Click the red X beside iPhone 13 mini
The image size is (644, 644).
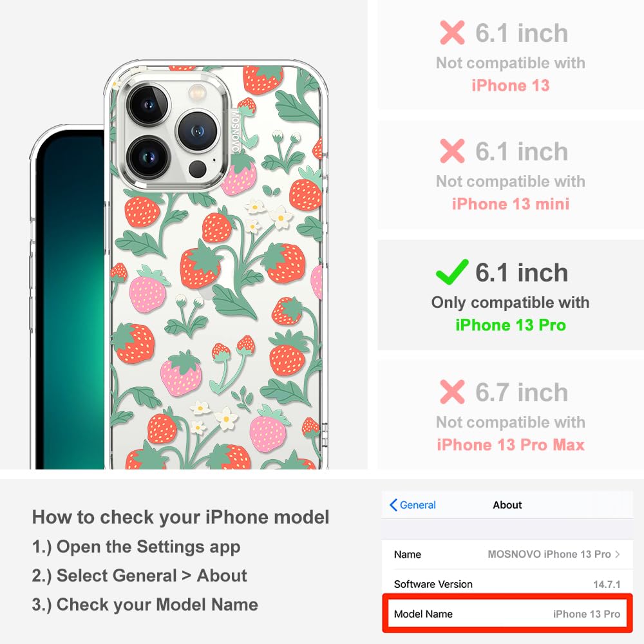click(x=452, y=151)
